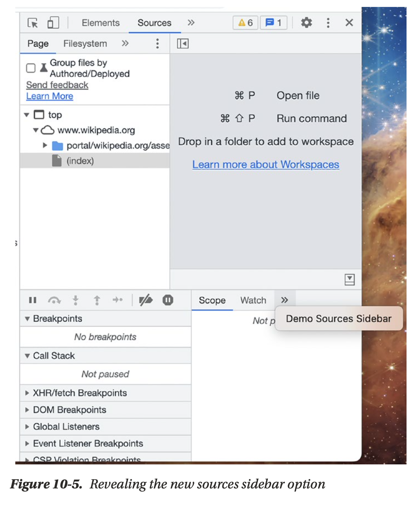Enable Group files by Authored/Deployed checkbox
This screenshot has width=420, height=507.
pyautogui.click(x=31, y=68)
